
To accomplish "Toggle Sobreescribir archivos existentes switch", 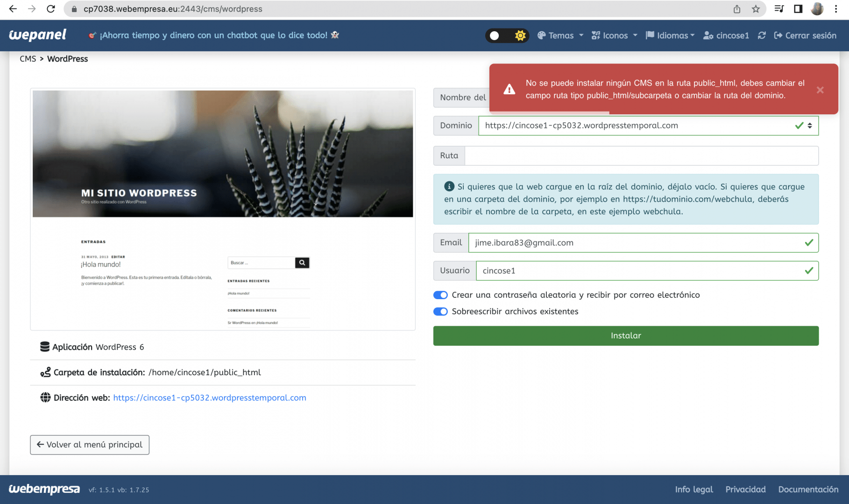I will (x=440, y=311).
